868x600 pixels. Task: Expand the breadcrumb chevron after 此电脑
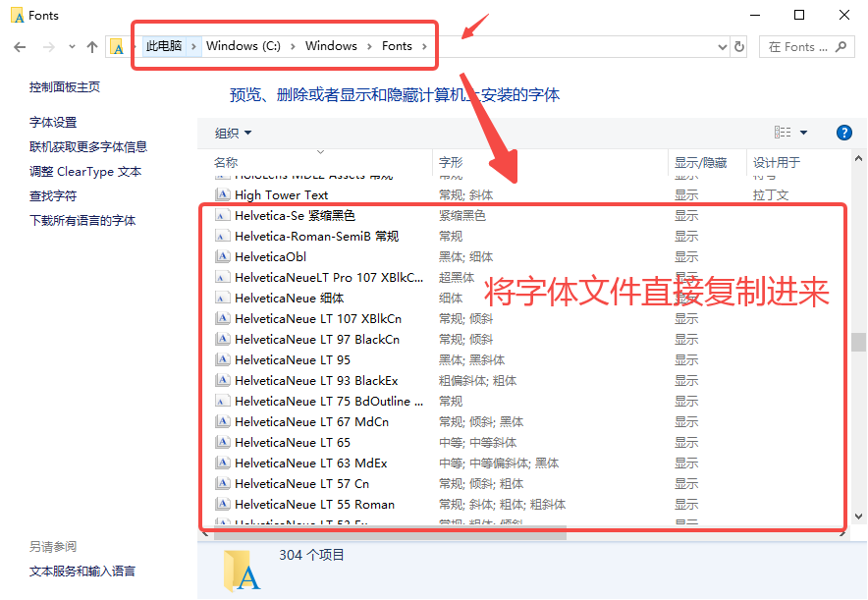(x=192, y=45)
